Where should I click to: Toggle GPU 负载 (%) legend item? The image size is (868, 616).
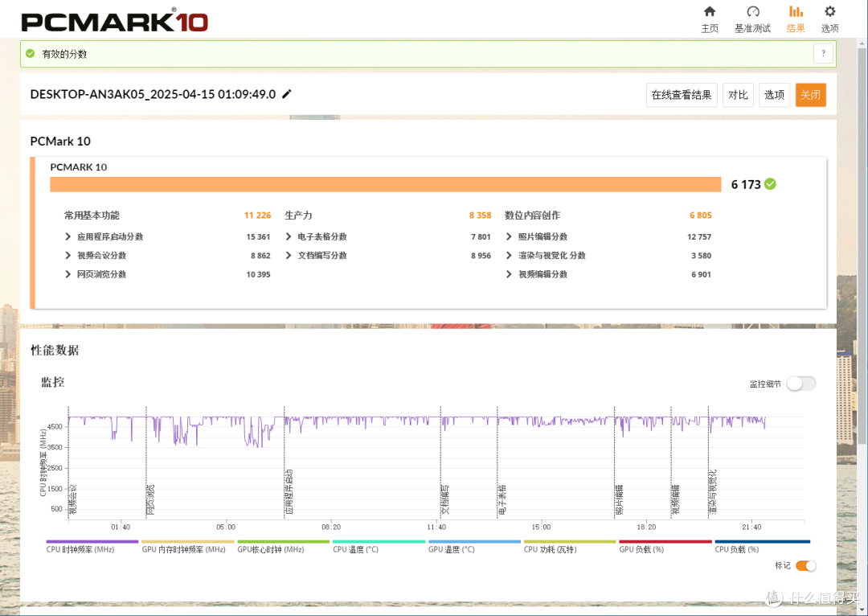(x=665, y=546)
